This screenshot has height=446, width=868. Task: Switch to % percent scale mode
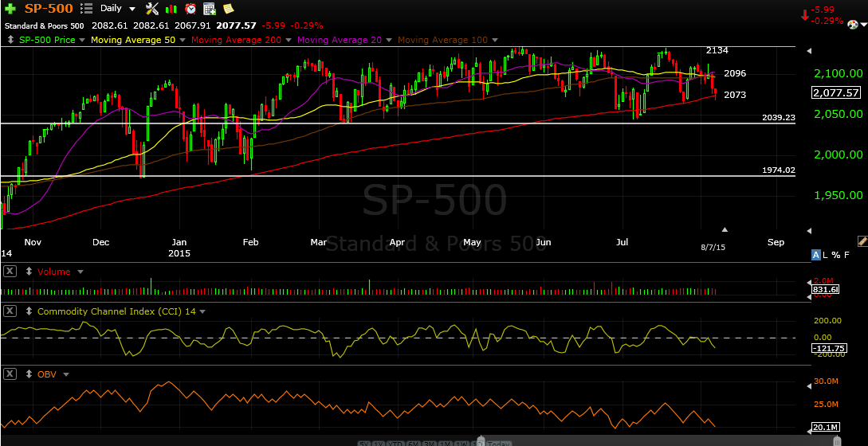pyautogui.click(x=835, y=255)
